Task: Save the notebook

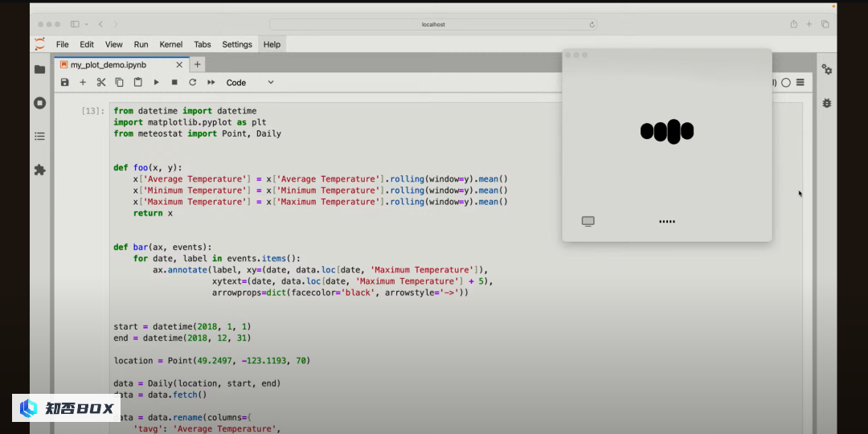Action: (x=65, y=83)
